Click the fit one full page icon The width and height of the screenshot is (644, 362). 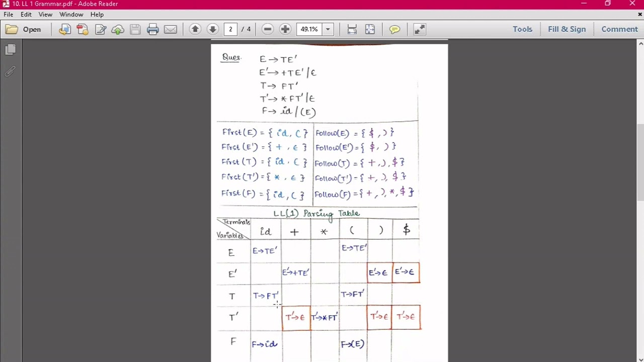370,29
